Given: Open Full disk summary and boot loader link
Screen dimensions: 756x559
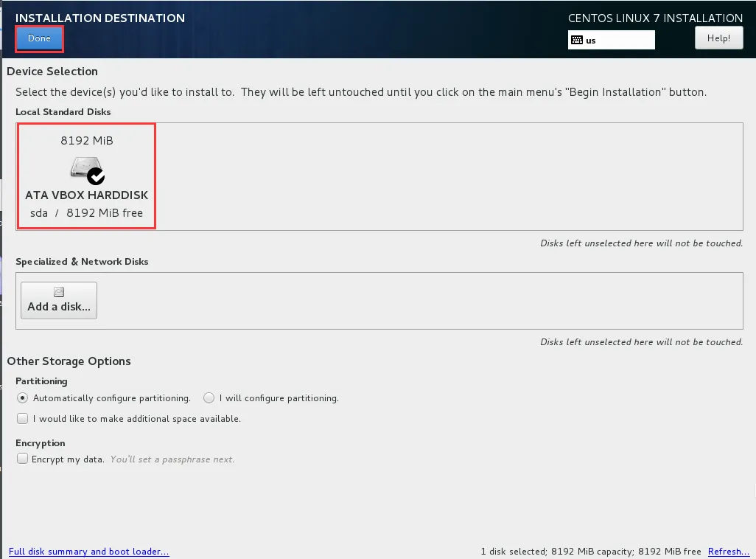Looking at the screenshot, I should (x=88, y=552).
